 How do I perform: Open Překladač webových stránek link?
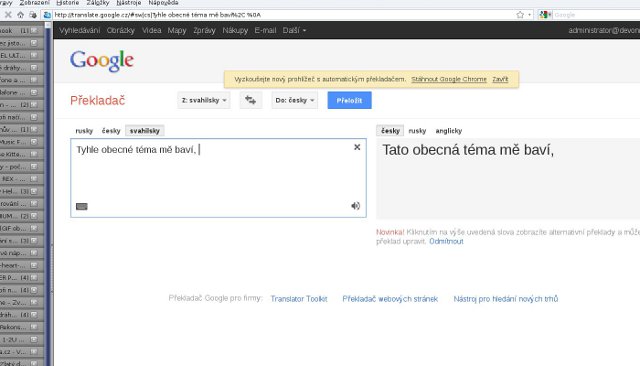tap(390, 299)
